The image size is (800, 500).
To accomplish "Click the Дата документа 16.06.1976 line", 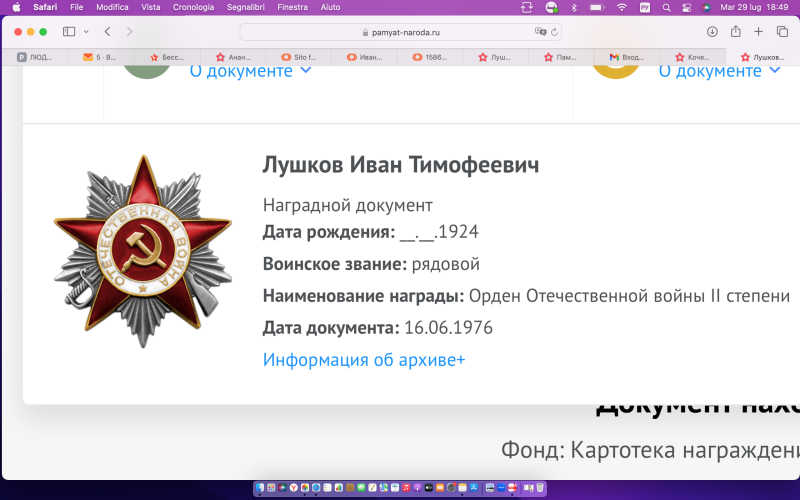I will 378,328.
